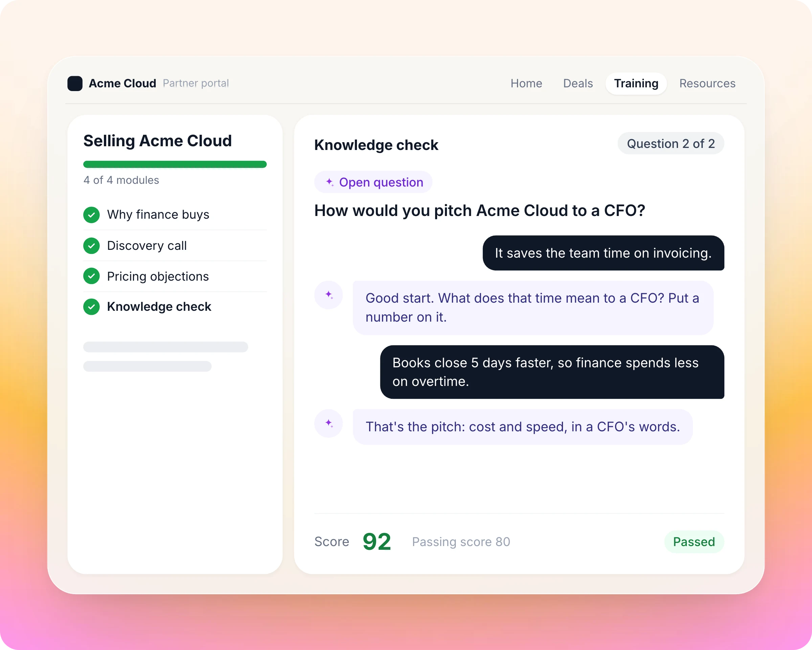Open the Discovery call module
The width and height of the screenshot is (812, 650).
pos(175,246)
